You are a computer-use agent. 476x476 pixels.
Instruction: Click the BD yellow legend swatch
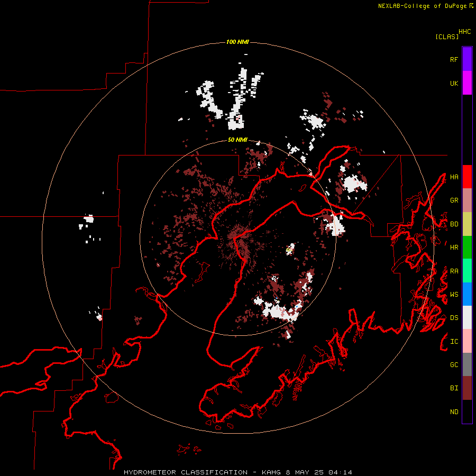pos(467,224)
